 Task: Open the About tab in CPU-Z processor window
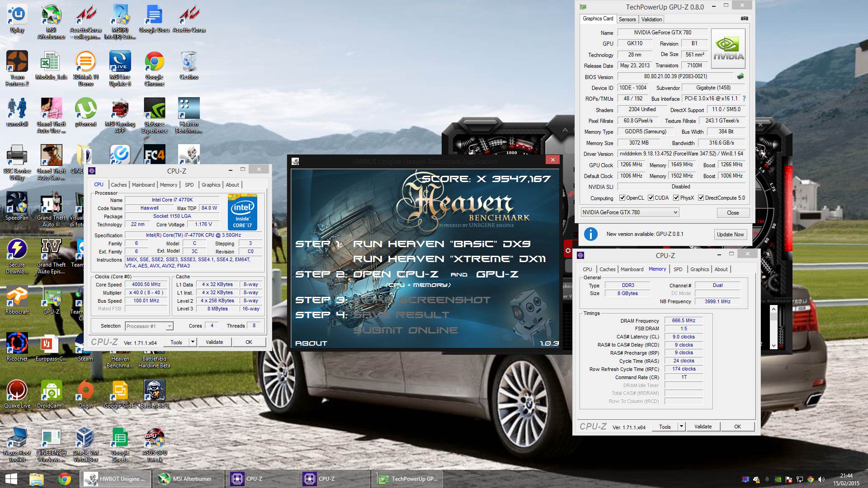[x=232, y=185]
